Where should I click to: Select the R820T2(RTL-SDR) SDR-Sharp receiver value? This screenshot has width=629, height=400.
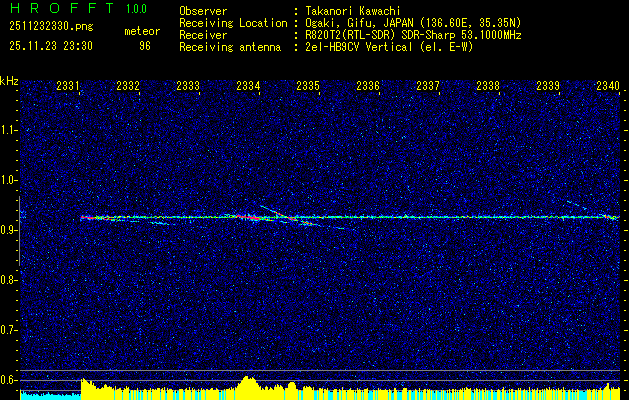tap(414, 35)
